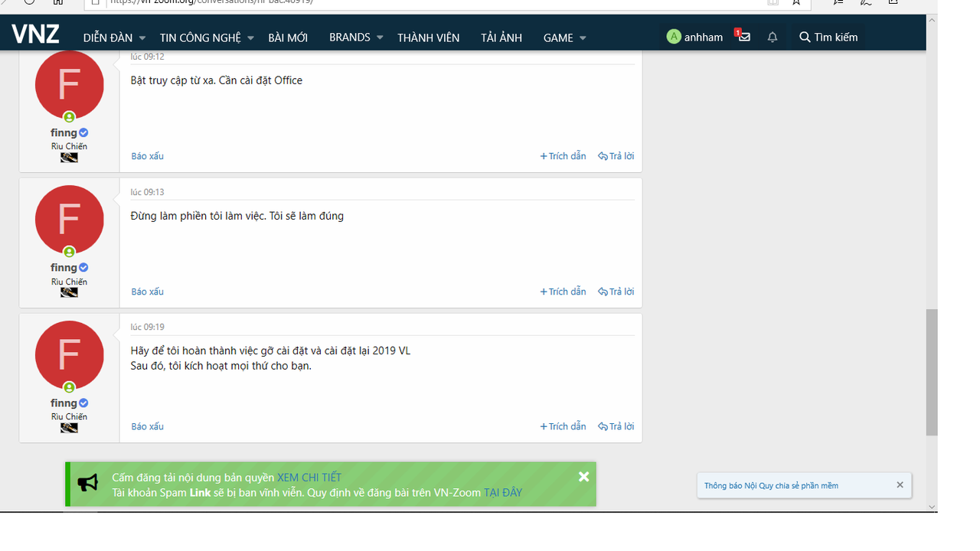Expand the TIN CÔNG NGHỆ dropdown arrow
This screenshot has width=980, height=551.
point(250,37)
